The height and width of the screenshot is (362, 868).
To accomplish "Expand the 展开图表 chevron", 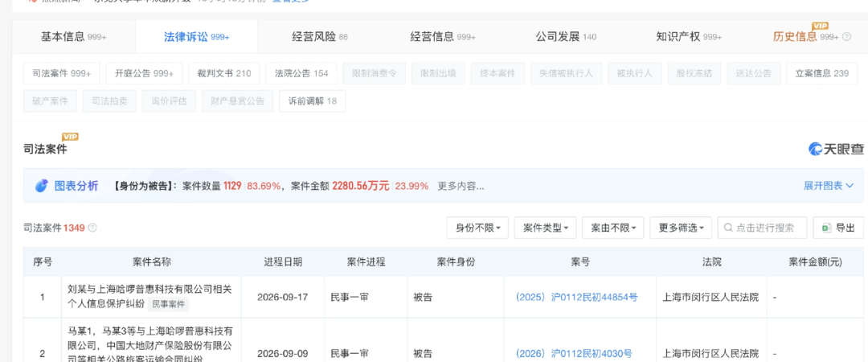I will coord(850,186).
